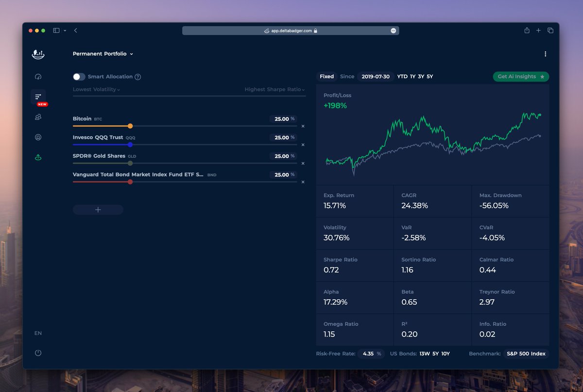Open the portfolio analyzer icon marked NEW
Viewport: 583px width, 392px height.
38,97
